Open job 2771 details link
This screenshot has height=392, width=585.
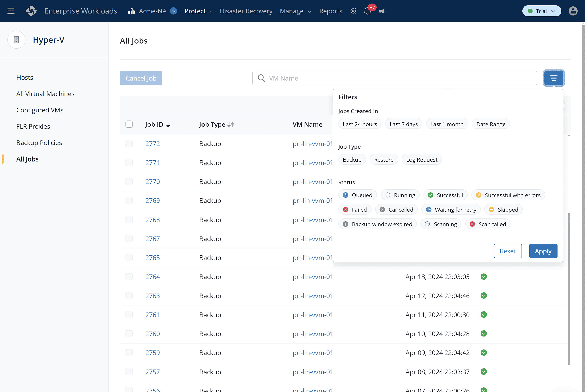click(152, 163)
